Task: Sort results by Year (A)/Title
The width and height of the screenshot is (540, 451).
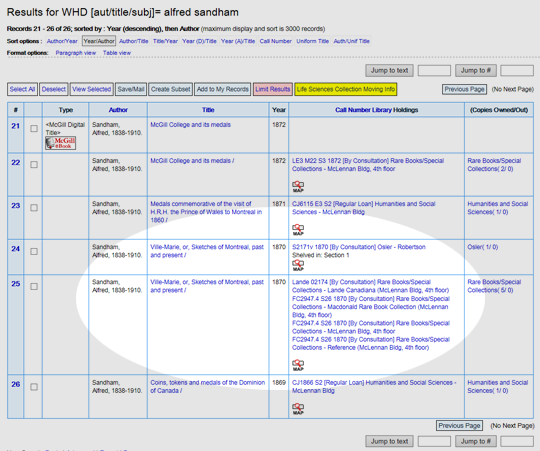Action: (238, 41)
